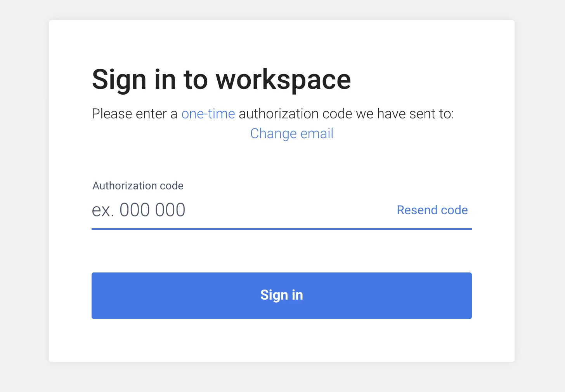Viewport: 565px width, 392px height.
Task: Click the Resend code link
Action: pos(432,210)
